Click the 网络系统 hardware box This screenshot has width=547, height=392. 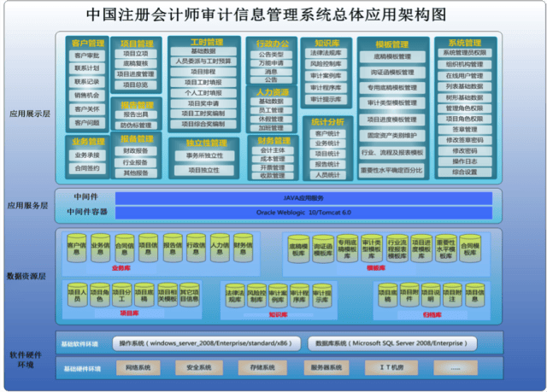coord(138,367)
